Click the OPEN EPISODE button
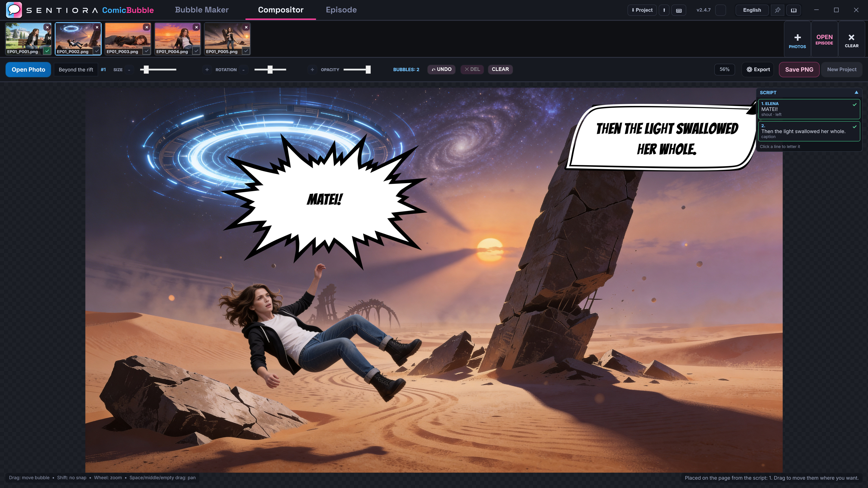Viewport: 868px width, 488px height. [824, 40]
